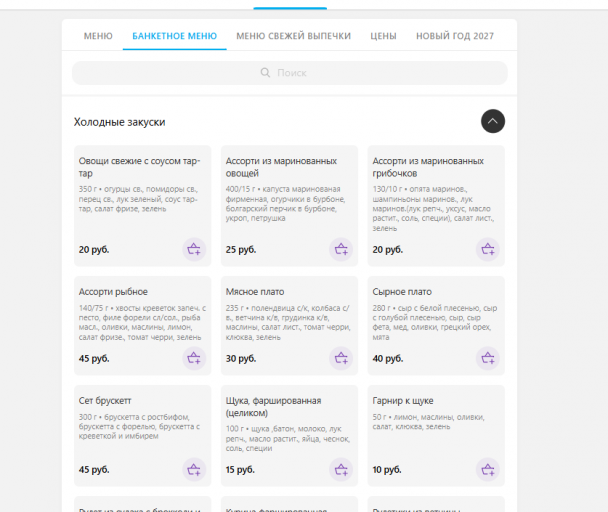Click the search magnifier icon
Image resolution: width=608 pixels, height=512 pixels.
(265, 73)
